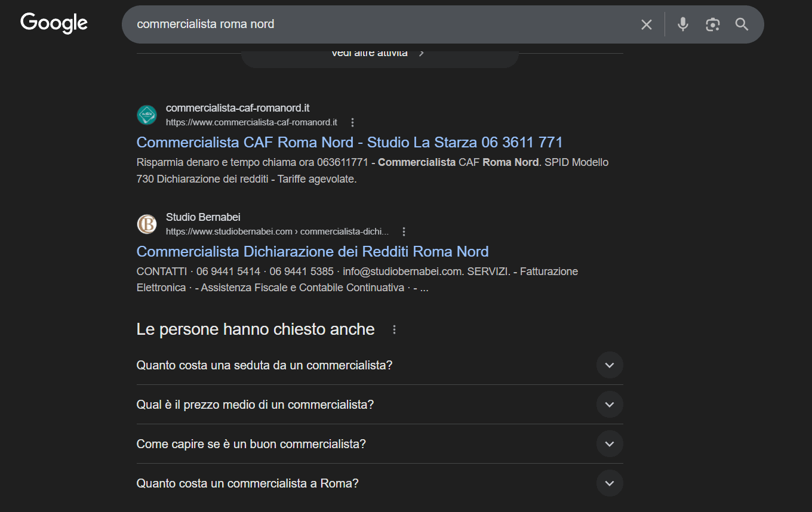
Task: Expand 'Come capire se è un buon commercialista?'
Action: [x=610, y=443]
